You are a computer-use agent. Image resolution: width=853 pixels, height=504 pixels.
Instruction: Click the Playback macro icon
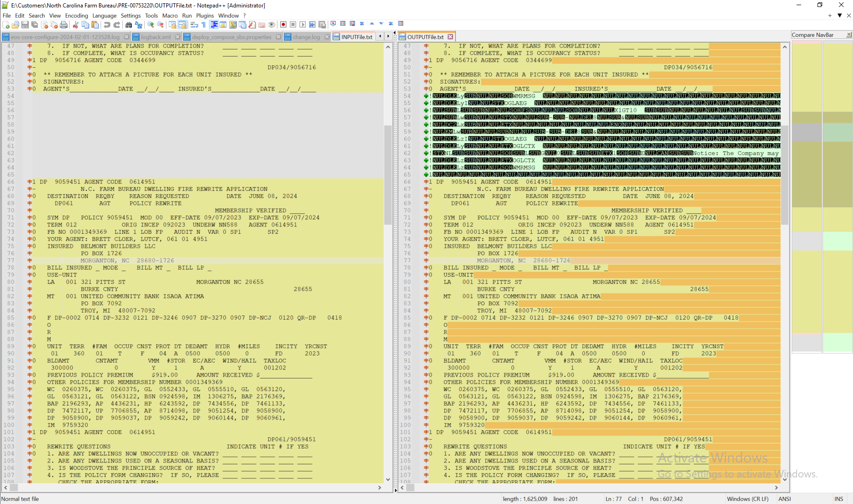pos(303,24)
